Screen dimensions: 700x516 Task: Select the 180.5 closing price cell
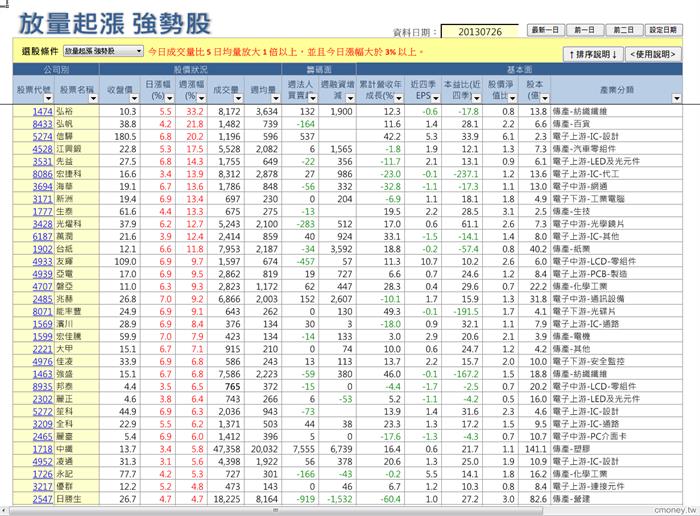[x=120, y=137]
